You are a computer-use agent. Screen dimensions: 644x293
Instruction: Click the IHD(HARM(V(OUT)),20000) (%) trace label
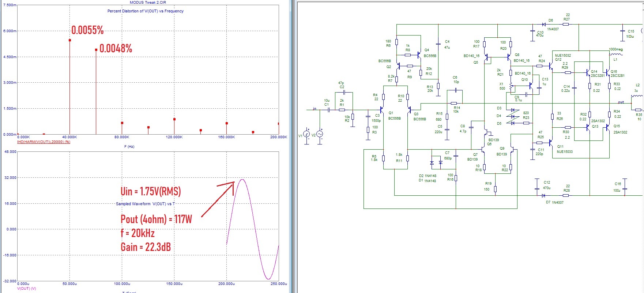tap(44, 142)
